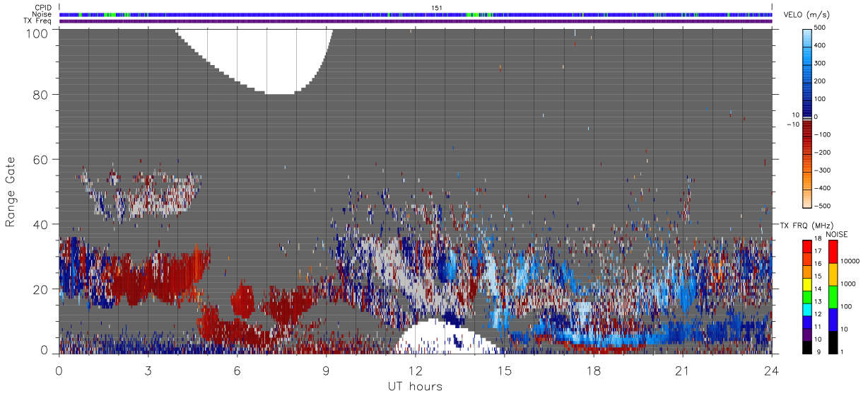Click the CPID value '151'
868x401 pixels.
(437, 8)
